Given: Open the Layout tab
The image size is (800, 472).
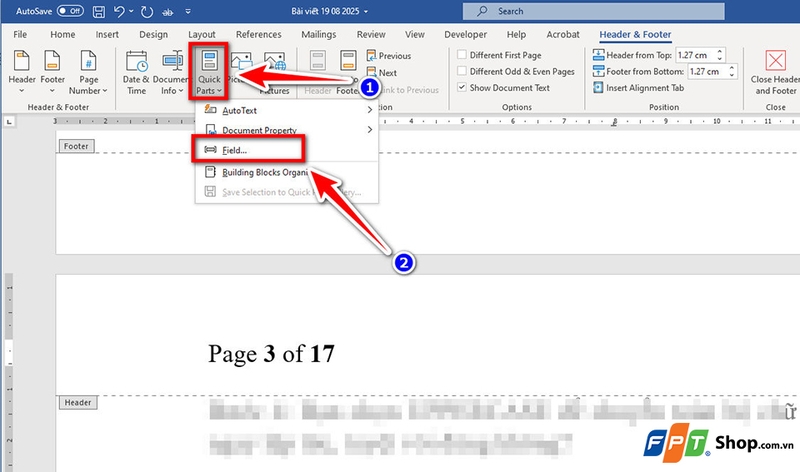Looking at the screenshot, I should pyautogui.click(x=202, y=34).
